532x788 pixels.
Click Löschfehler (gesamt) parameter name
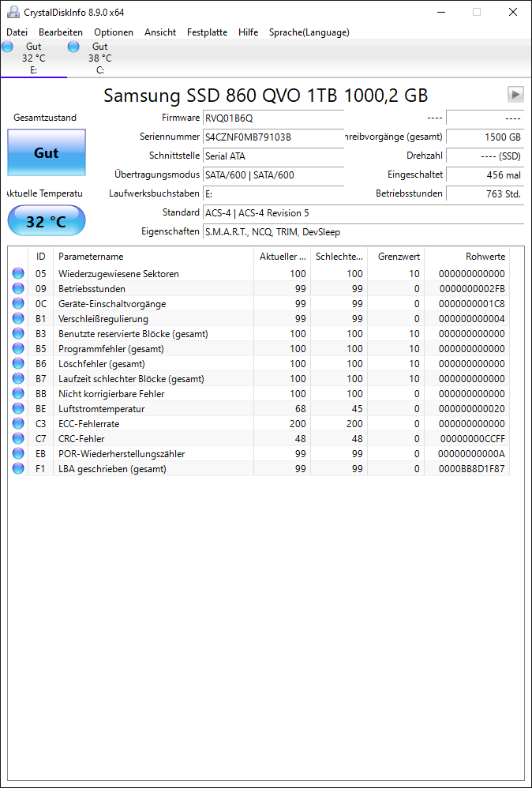click(x=102, y=363)
